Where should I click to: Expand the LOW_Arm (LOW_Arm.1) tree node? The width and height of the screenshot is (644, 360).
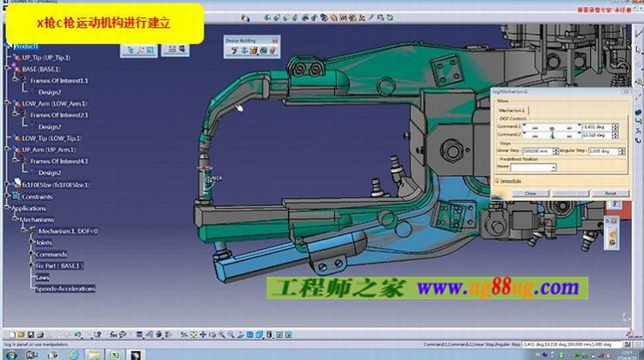(8, 103)
